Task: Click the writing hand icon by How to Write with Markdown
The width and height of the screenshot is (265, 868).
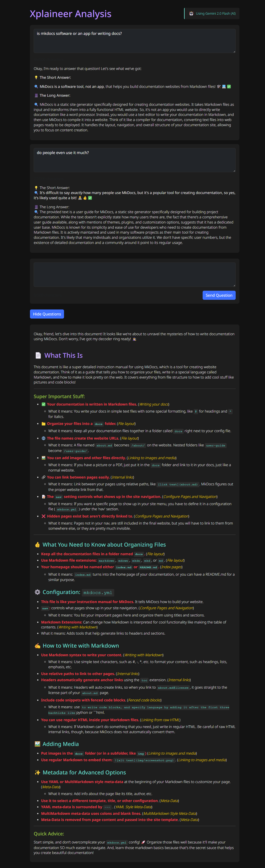Action: [37, 646]
